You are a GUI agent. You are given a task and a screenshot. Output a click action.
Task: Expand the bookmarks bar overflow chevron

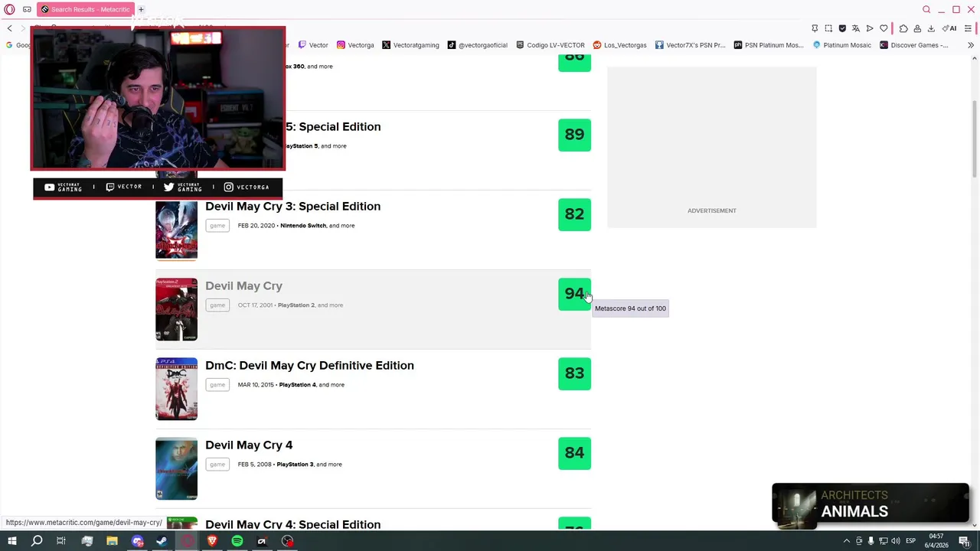click(x=971, y=45)
